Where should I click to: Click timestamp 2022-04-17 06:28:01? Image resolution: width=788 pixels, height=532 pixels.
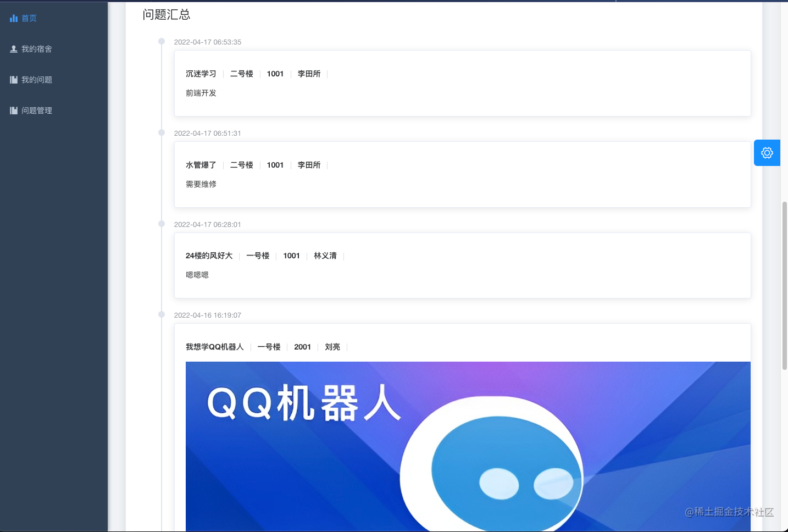point(208,224)
